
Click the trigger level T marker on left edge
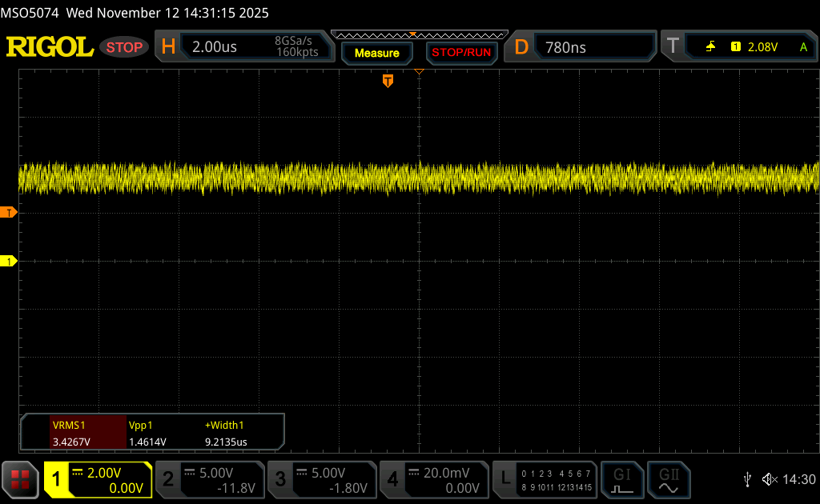[x=9, y=212]
